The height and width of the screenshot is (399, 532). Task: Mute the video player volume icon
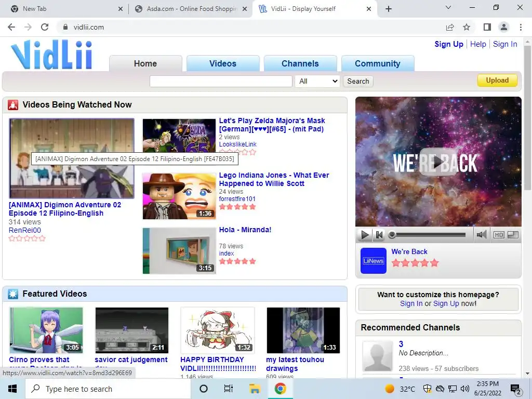coord(481,234)
